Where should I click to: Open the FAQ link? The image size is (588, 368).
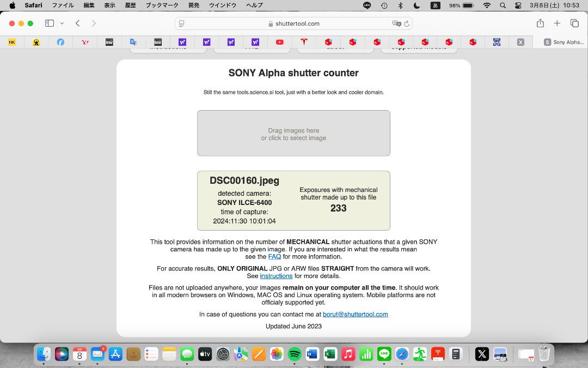pyautogui.click(x=274, y=257)
